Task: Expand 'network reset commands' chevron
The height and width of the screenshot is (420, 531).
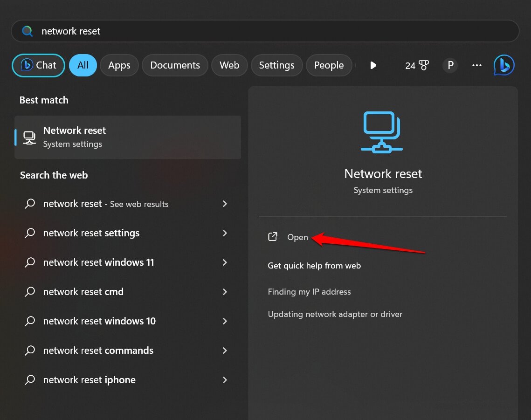Action: click(x=225, y=350)
